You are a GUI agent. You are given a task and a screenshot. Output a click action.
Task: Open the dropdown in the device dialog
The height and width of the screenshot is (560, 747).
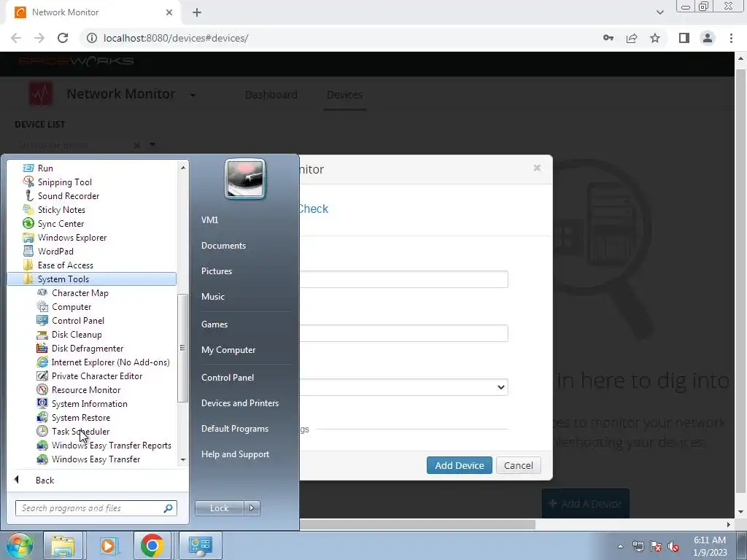404,387
